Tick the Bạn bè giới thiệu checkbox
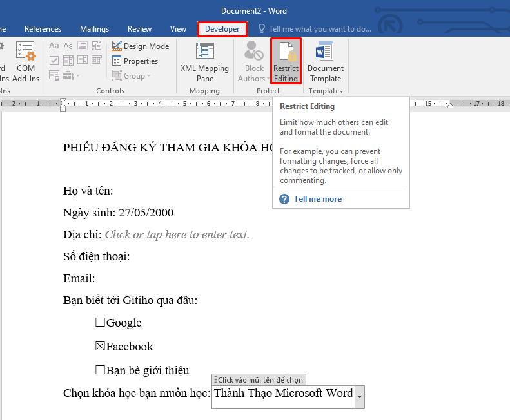Image resolution: width=510 pixels, height=420 pixels. pos(100,370)
